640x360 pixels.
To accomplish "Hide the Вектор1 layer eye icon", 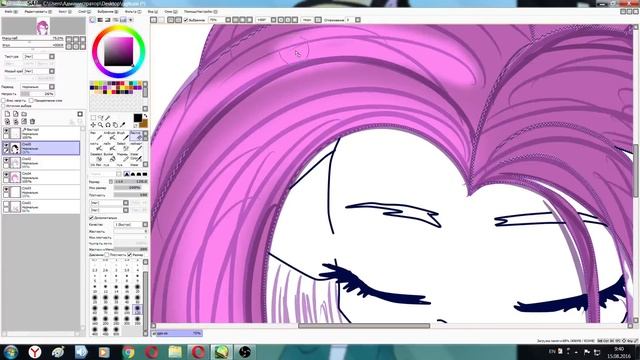I will [x=6, y=131].
